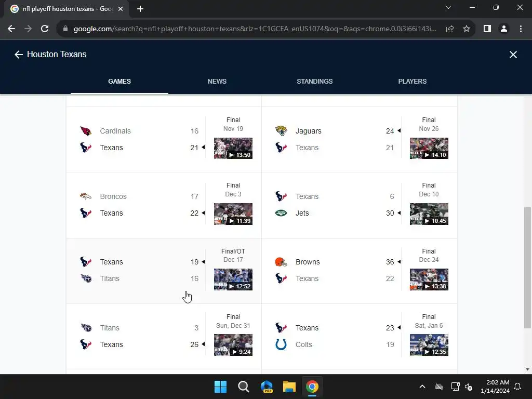Click the Broncos team logo
Screen dimensions: 532x399
(x=86, y=196)
